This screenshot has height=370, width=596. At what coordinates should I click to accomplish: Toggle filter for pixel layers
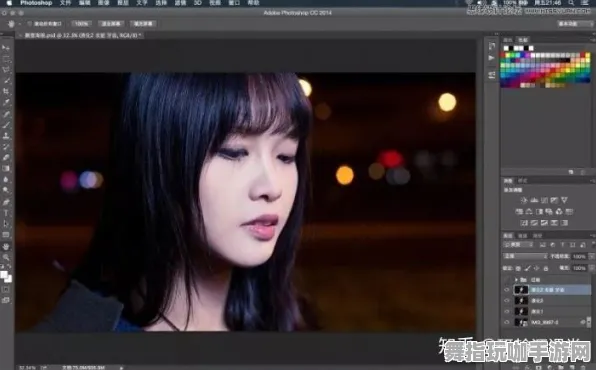543,245
